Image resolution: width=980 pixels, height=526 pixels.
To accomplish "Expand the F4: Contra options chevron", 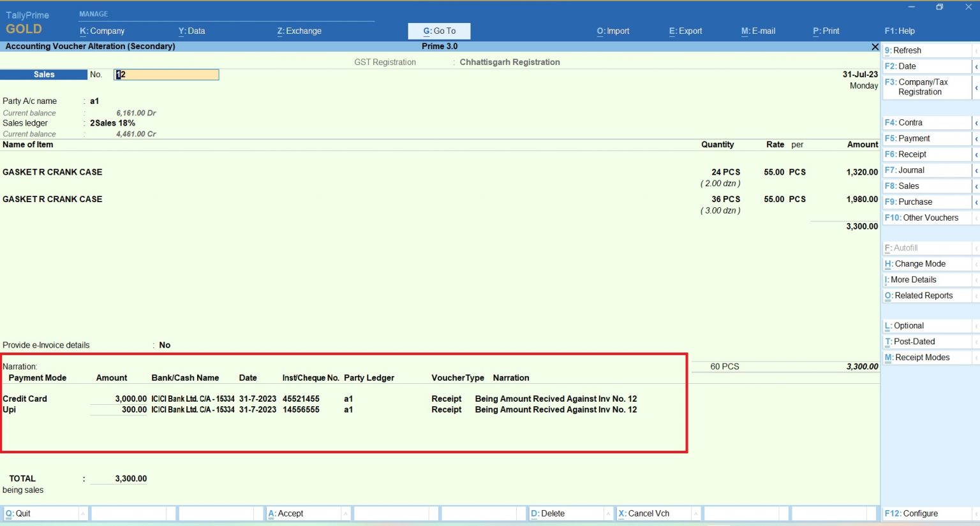I will point(977,122).
